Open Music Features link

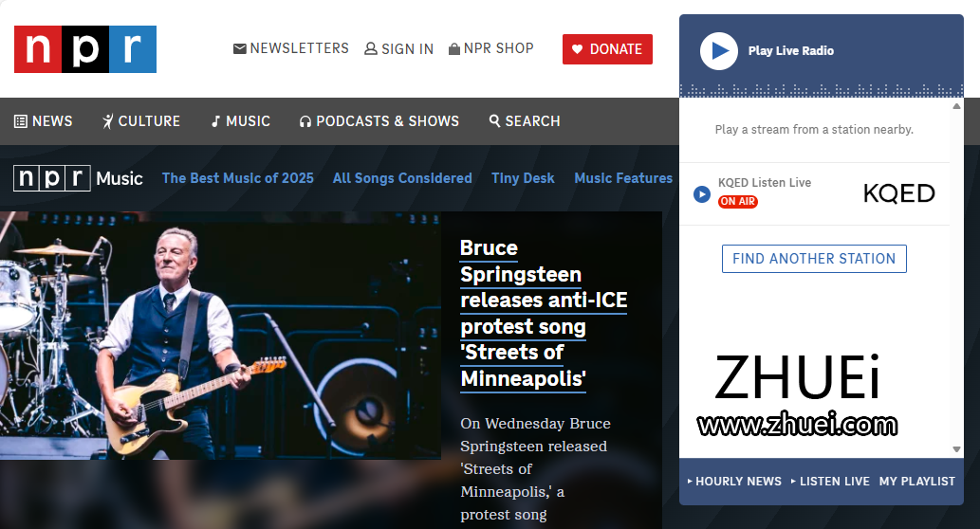tap(623, 178)
